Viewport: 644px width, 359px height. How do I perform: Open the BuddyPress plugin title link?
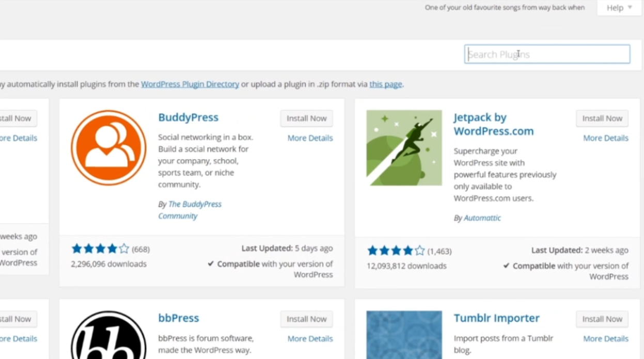click(189, 117)
